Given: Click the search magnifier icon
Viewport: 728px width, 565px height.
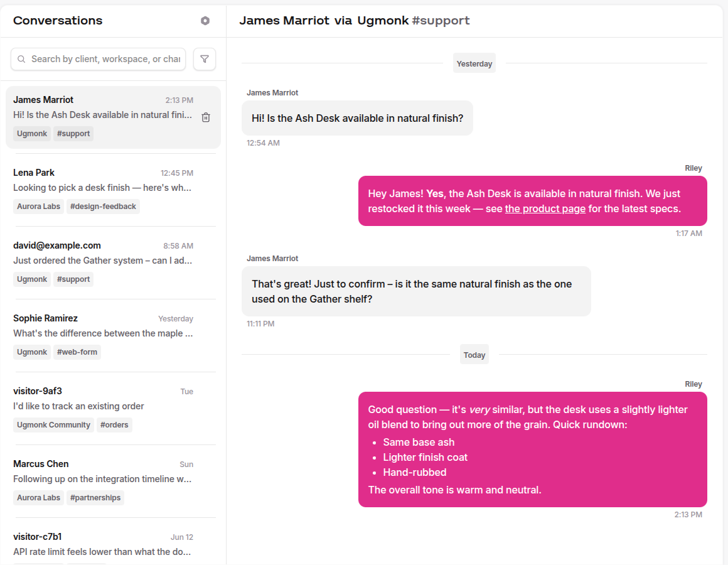Looking at the screenshot, I should (21, 59).
